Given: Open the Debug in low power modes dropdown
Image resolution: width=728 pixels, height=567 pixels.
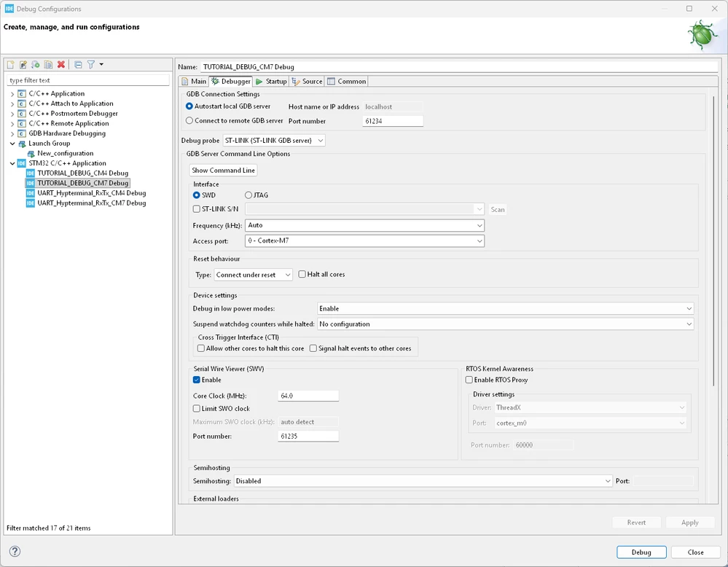Looking at the screenshot, I should 506,309.
